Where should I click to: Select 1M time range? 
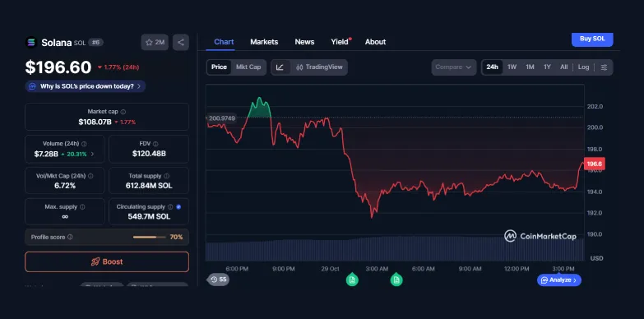coord(530,67)
